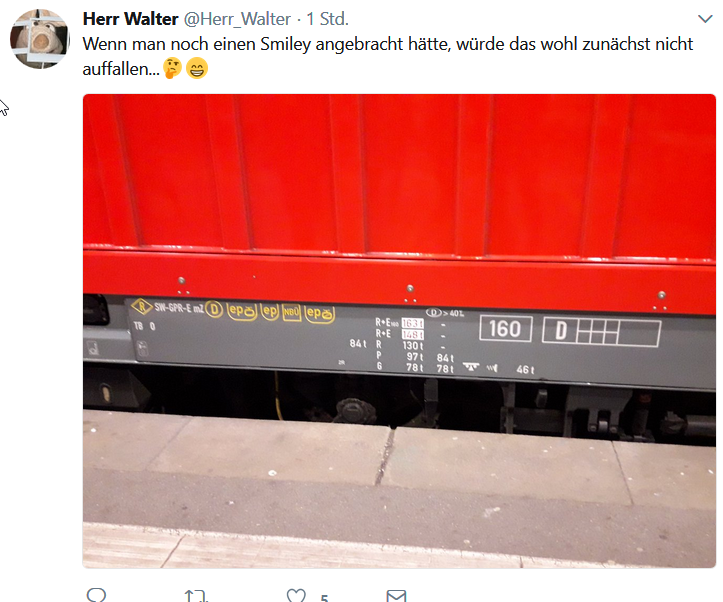Open the 'Herr Walter' display name link
This screenshot has height=602, width=723.
pyautogui.click(x=130, y=19)
